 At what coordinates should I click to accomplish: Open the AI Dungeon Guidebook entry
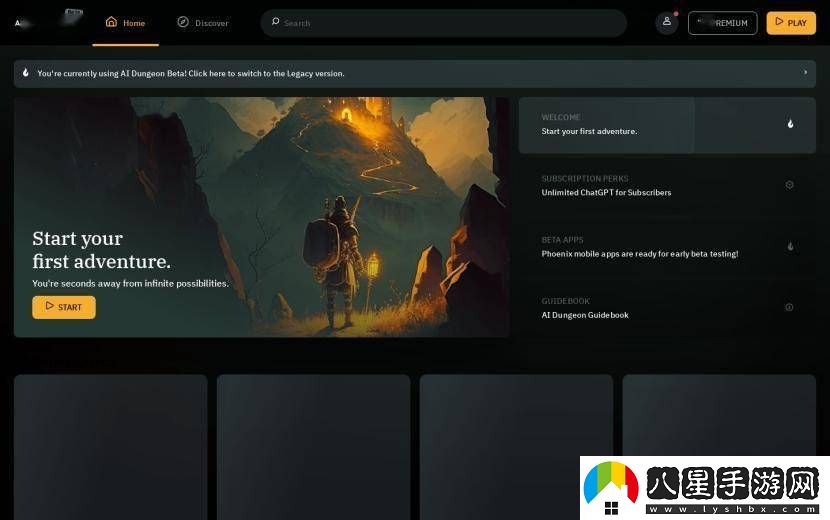click(x=585, y=314)
